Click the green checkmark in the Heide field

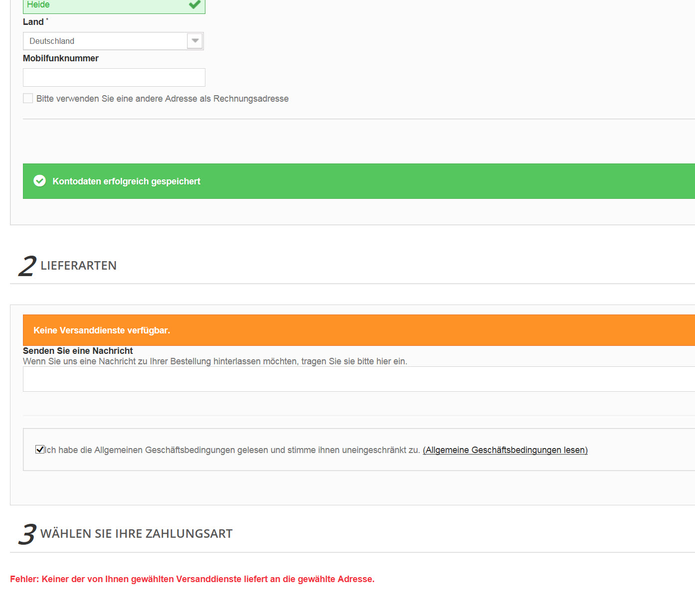[x=194, y=4]
